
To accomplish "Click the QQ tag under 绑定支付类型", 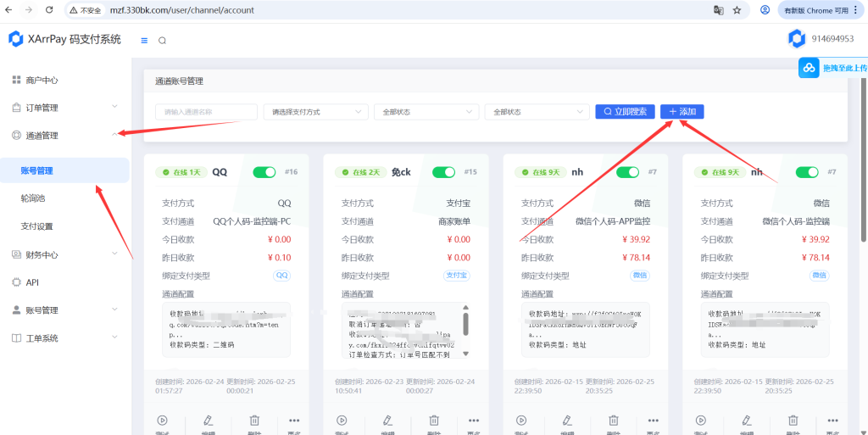I will point(281,276).
